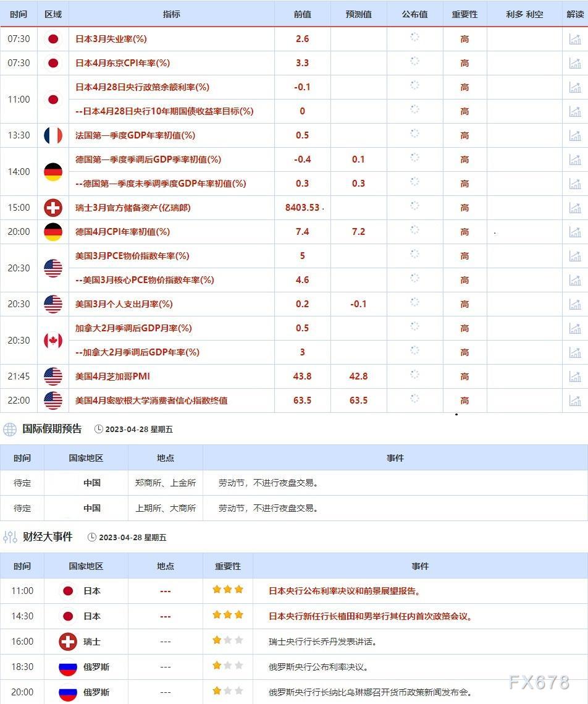Open chart interpretation icon for 日本3月失业率
Viewport: 588px width, 704px height.
coord(575,38)
